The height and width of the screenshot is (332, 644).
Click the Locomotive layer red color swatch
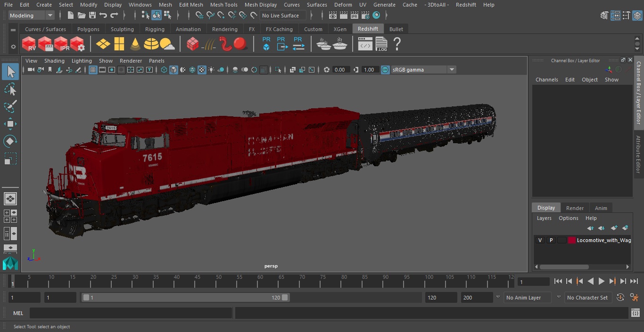pos(572,240)
